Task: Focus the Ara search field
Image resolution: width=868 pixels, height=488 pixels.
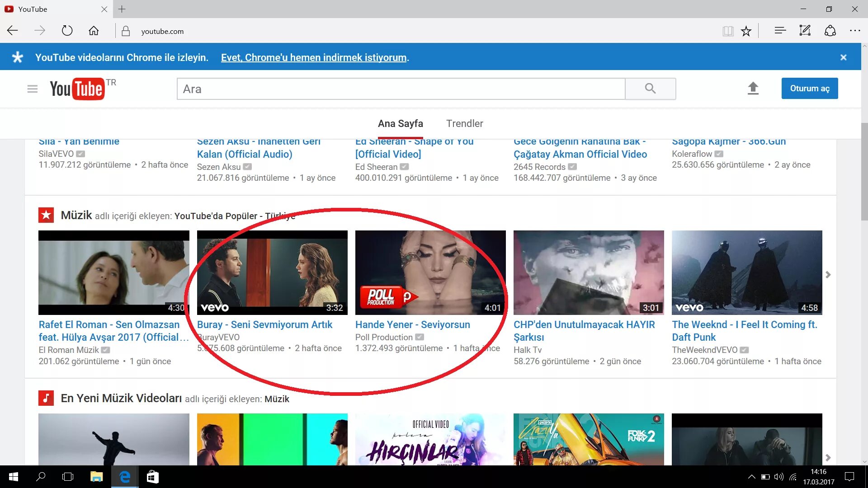Action: [401, 89]
